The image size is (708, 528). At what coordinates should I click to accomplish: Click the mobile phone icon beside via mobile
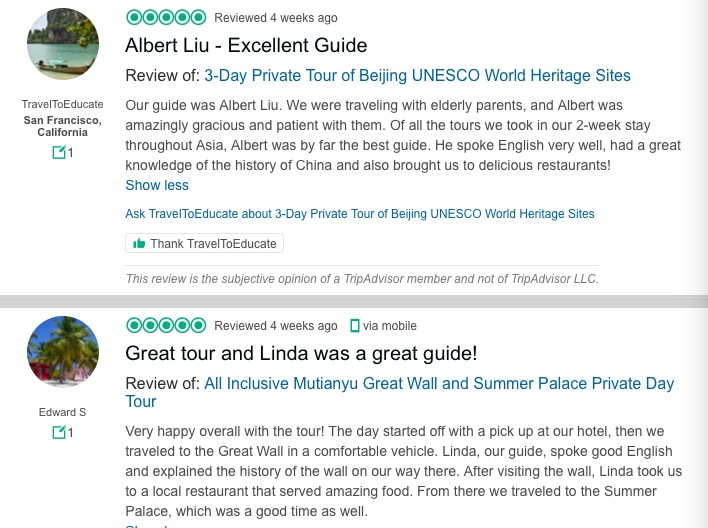pos(354,326)
